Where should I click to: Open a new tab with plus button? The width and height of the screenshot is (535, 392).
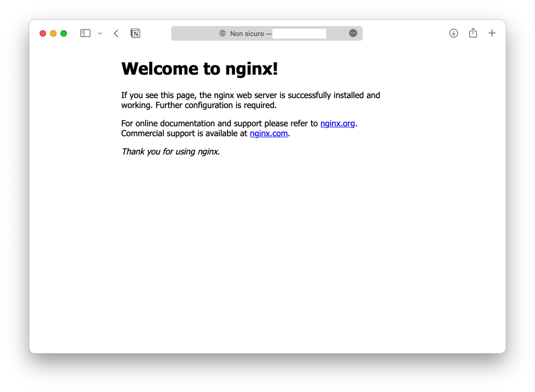(492, 33)
